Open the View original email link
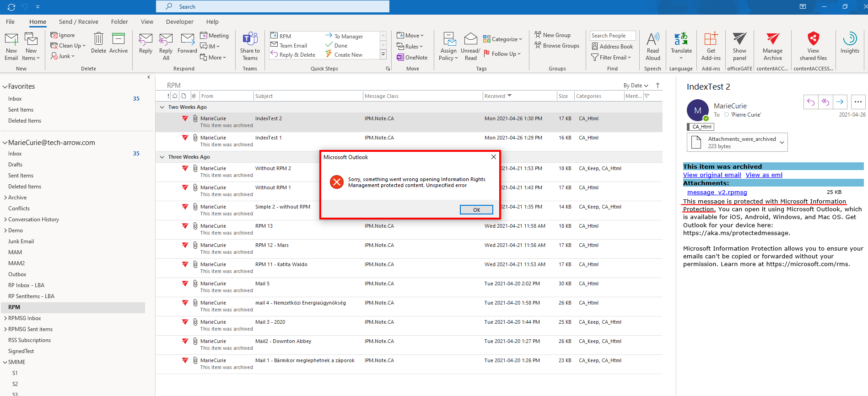This screenshot has width=868, height=396. pos(712,175)
